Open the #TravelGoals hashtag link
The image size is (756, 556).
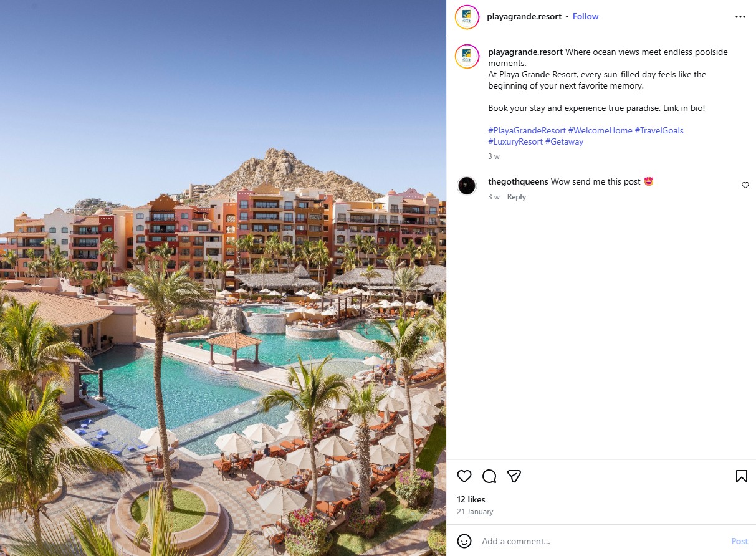click(659, 130)
